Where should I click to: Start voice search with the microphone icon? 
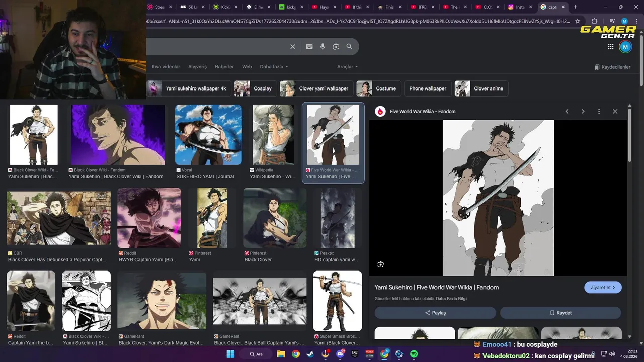pos(323,47)
